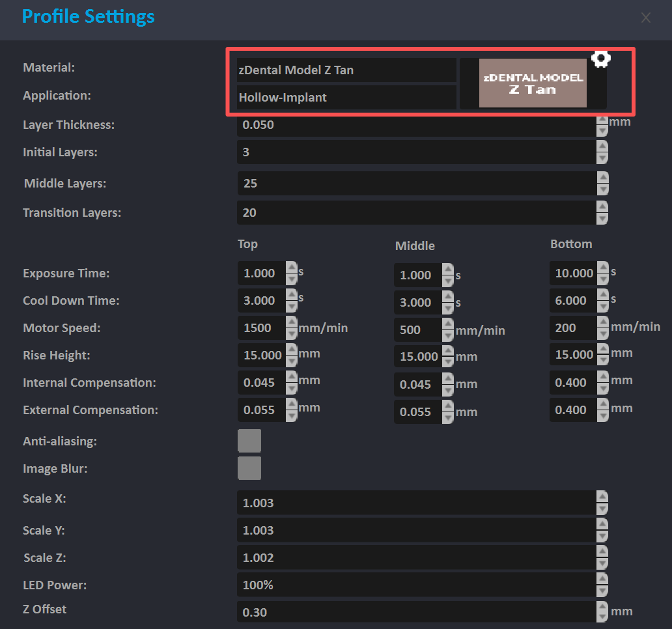Image resolution: width=672 pixels, height=629 pixels.
Task: Select the Material name field
Action: (346, 70)
